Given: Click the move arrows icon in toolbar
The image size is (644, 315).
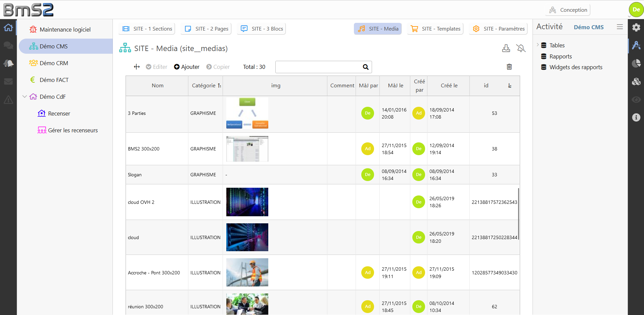Looking at the screenshot, I should (x=137, y=67).
